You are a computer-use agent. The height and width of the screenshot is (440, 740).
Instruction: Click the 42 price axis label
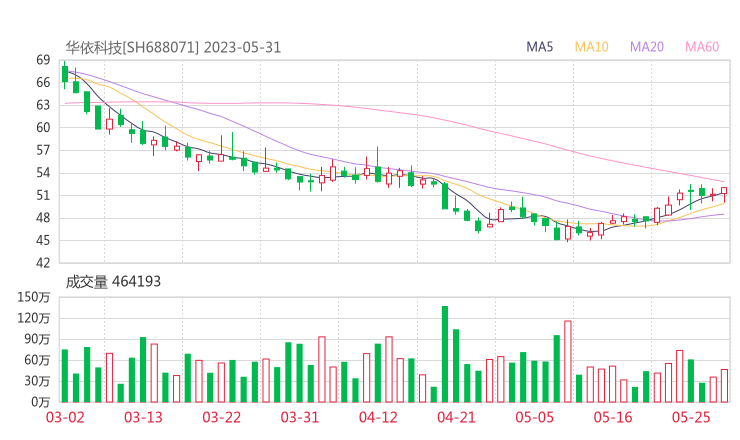click(43, 262)
